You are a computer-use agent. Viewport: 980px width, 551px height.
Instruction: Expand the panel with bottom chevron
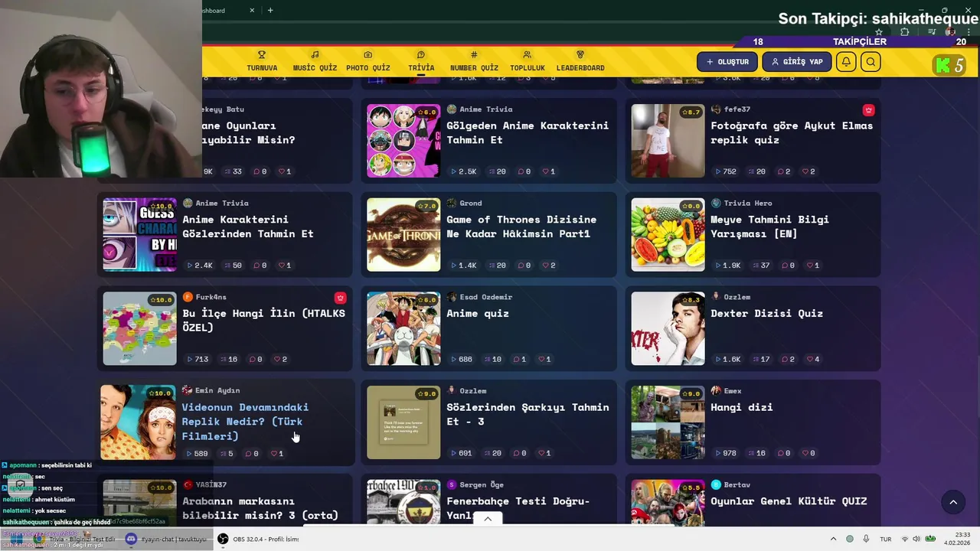pyautogui.click(x=488, y=518)
